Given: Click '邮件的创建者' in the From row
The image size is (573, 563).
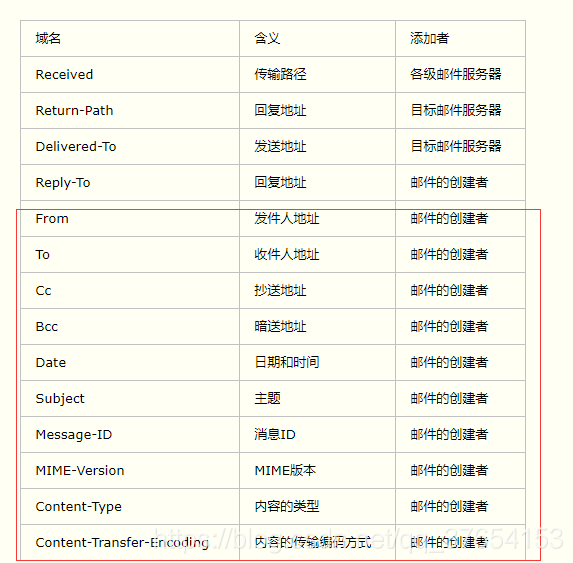Looking at the screenshot, I should pos(460,218).
